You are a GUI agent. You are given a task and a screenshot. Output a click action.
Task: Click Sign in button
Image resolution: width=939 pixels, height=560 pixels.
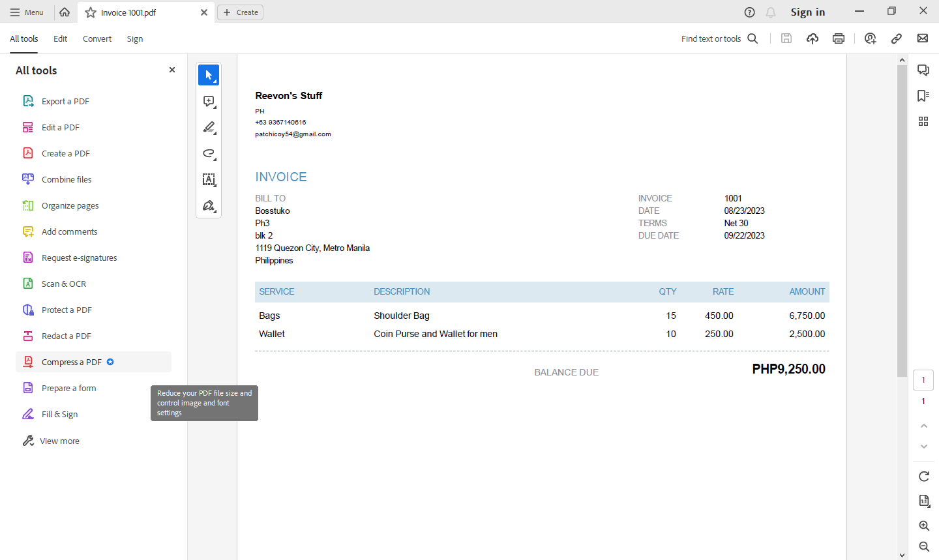[807, 12]
